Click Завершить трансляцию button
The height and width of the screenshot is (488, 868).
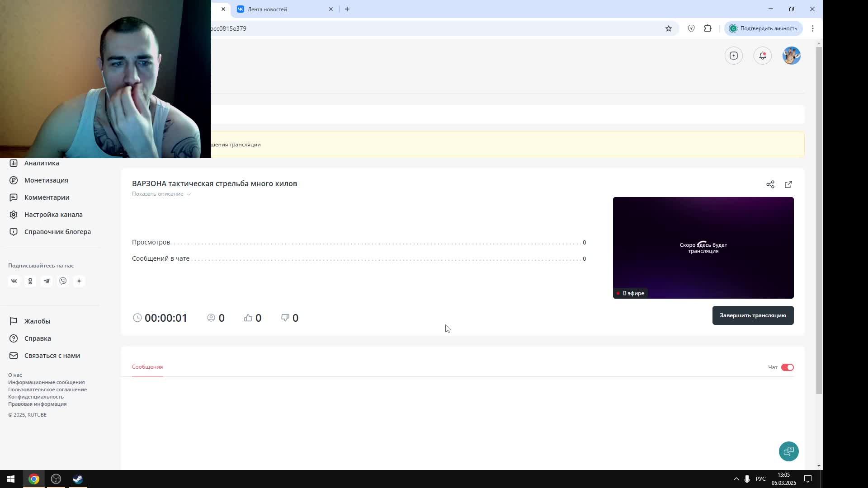(x=753, y=315)
